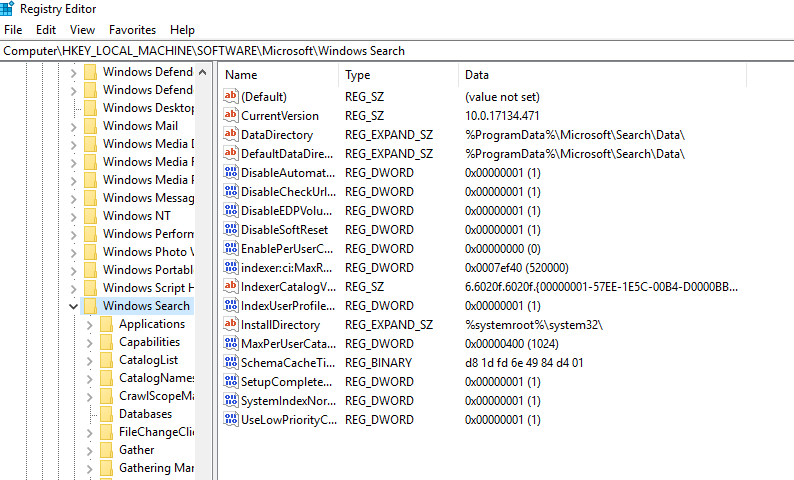Viewport: 794px width, 480px height.
Task: Click the REG_BINARY type cell
Action: pos(378,363)
